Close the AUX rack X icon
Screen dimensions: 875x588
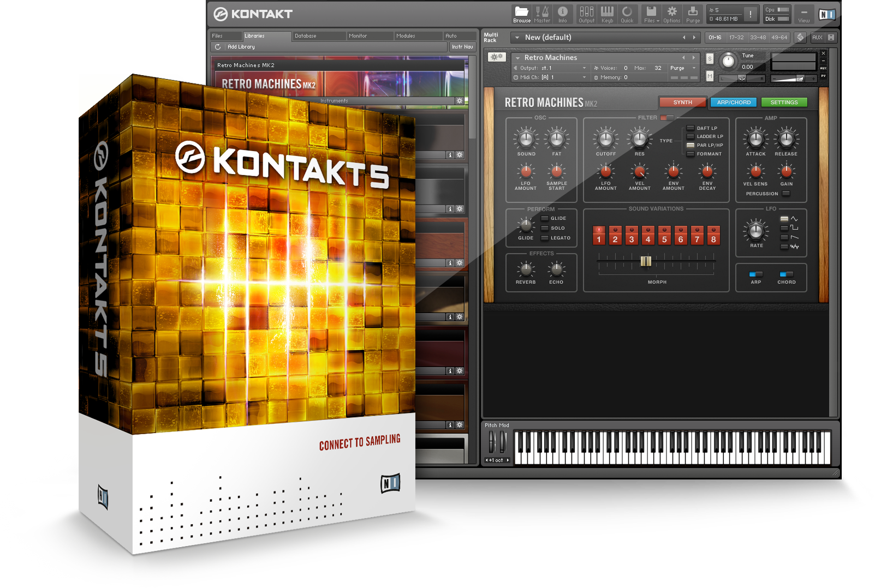point(831,37)
